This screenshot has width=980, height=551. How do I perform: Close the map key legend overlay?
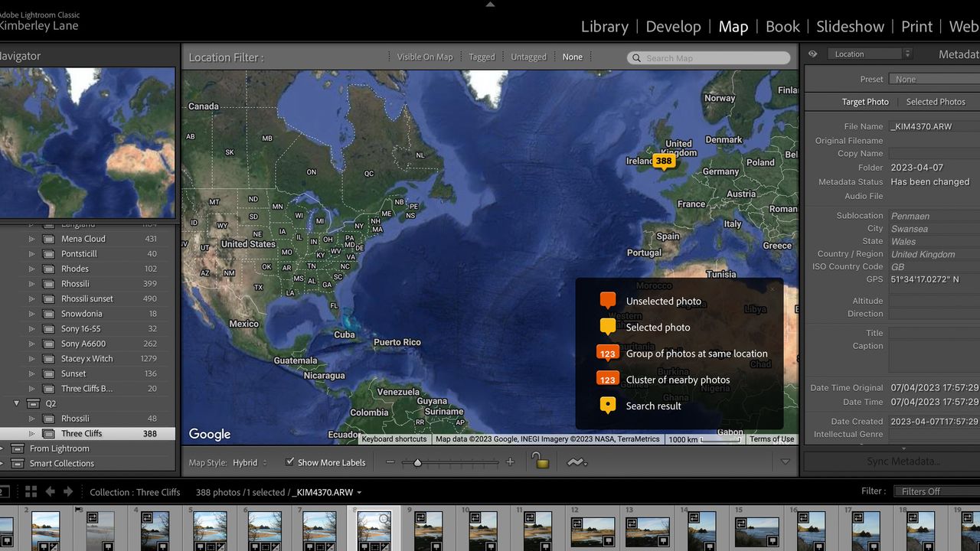coord(772,289)
